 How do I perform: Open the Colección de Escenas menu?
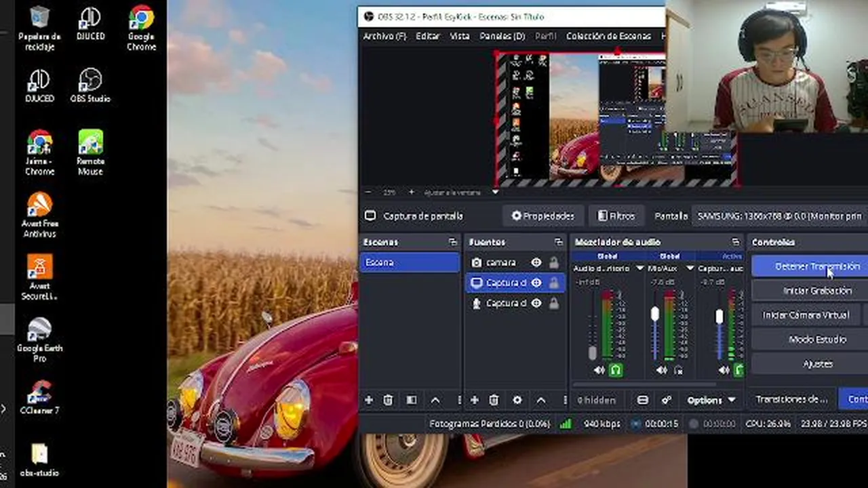[x=608, y=37]
